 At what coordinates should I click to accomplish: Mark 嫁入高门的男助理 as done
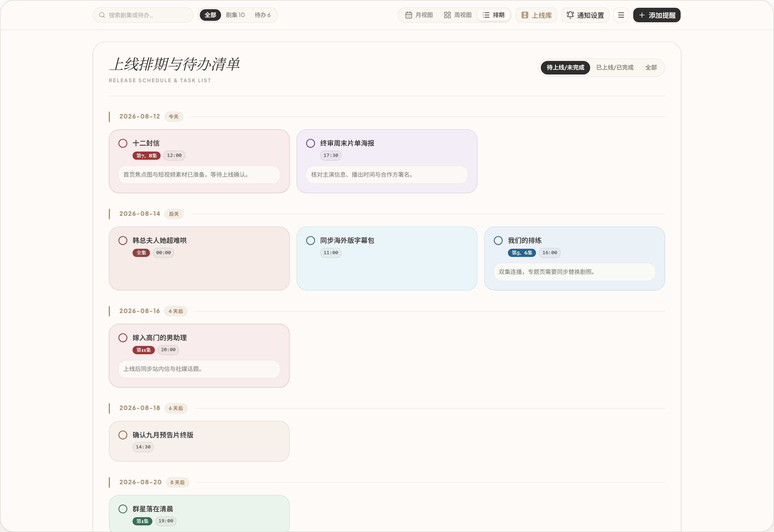(123, 338)
